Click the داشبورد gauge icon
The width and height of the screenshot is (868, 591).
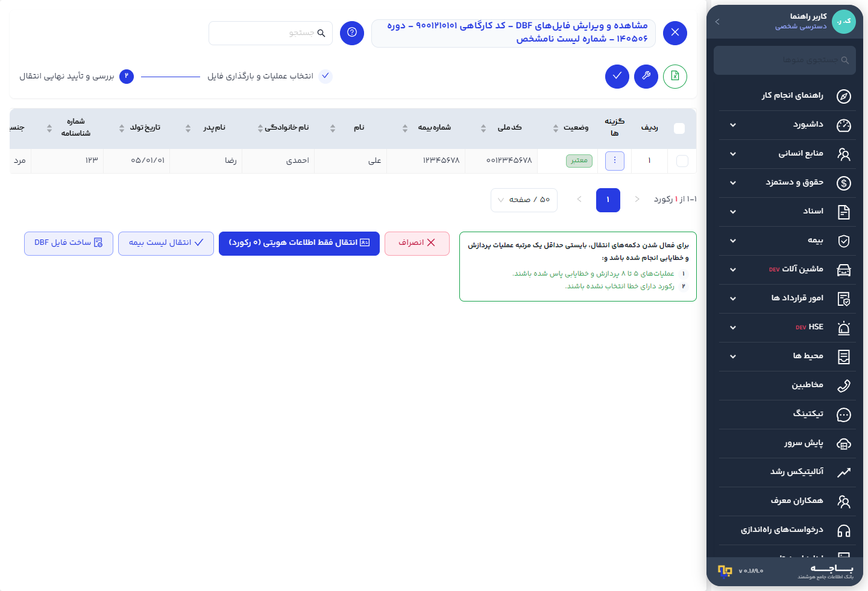click(844, 125)
